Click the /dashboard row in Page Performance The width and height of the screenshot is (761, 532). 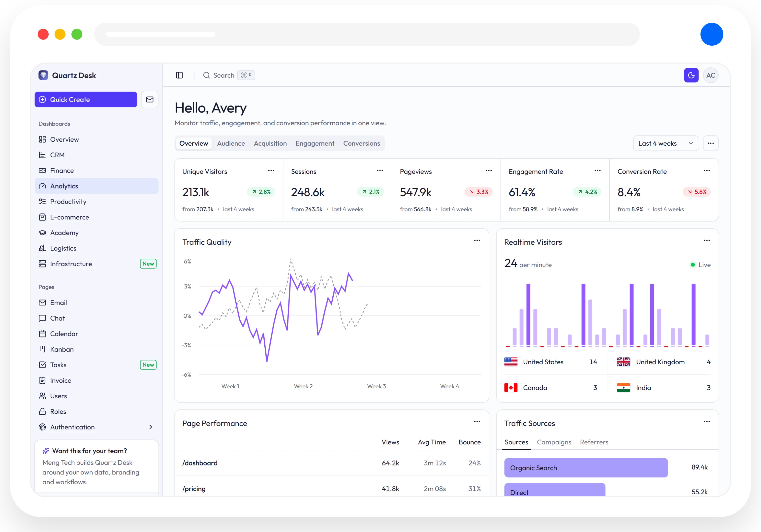point(331,463)
